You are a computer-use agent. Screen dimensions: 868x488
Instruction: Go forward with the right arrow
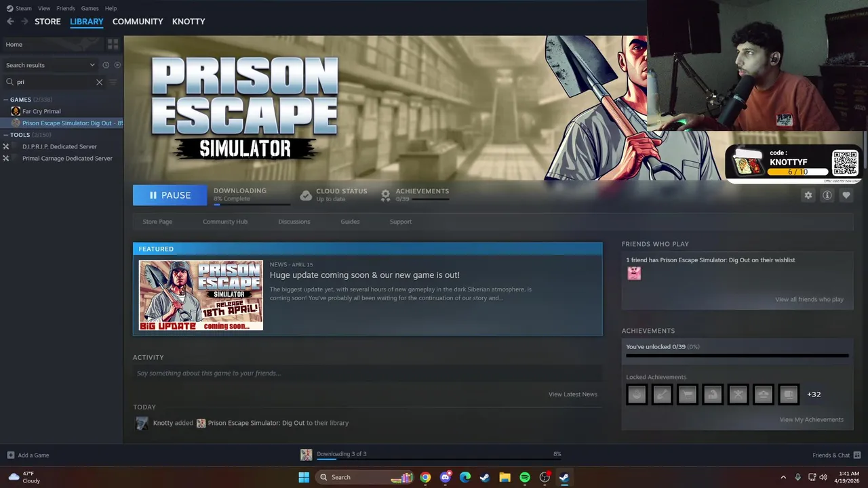(24, 22)
